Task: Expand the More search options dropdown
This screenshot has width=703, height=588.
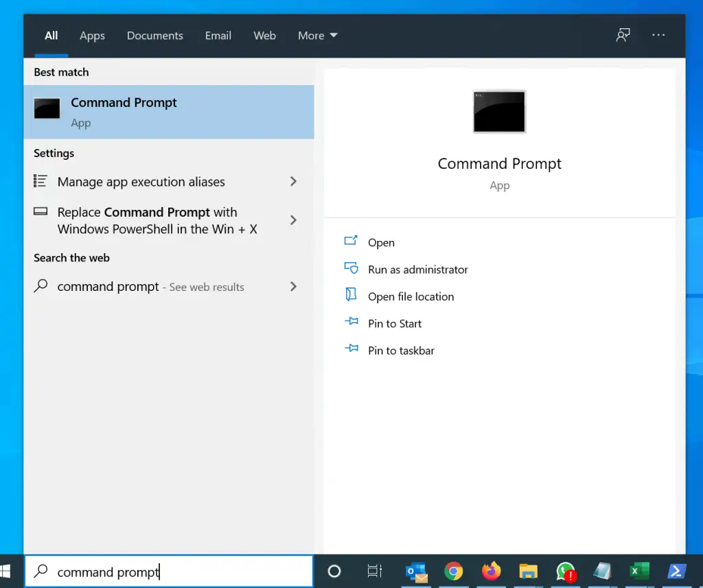Action: (x=316, y=35)
